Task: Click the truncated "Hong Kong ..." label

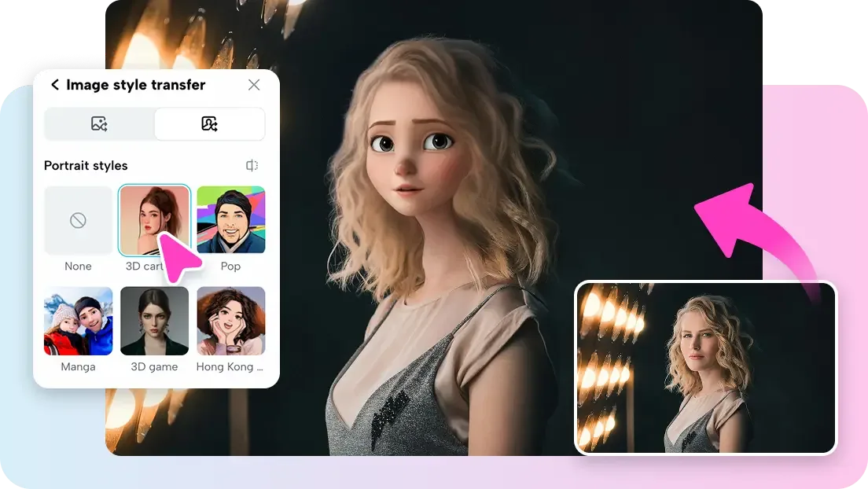Action: click(x=230, y=367)
